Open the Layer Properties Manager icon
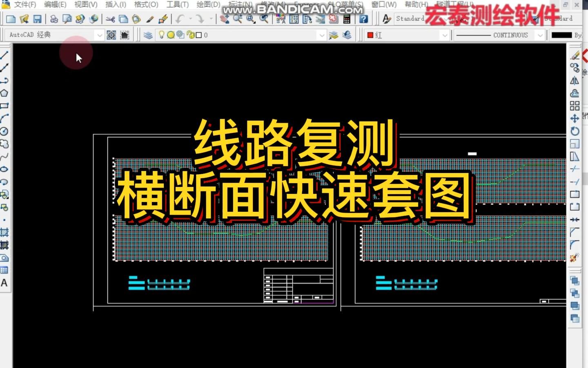 [x=148, y=35]
